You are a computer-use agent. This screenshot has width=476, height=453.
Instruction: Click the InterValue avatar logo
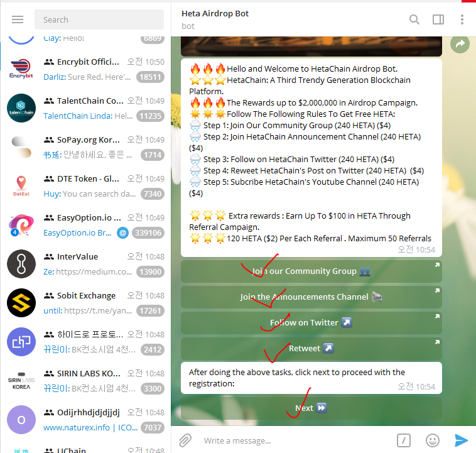pos(21,264)
